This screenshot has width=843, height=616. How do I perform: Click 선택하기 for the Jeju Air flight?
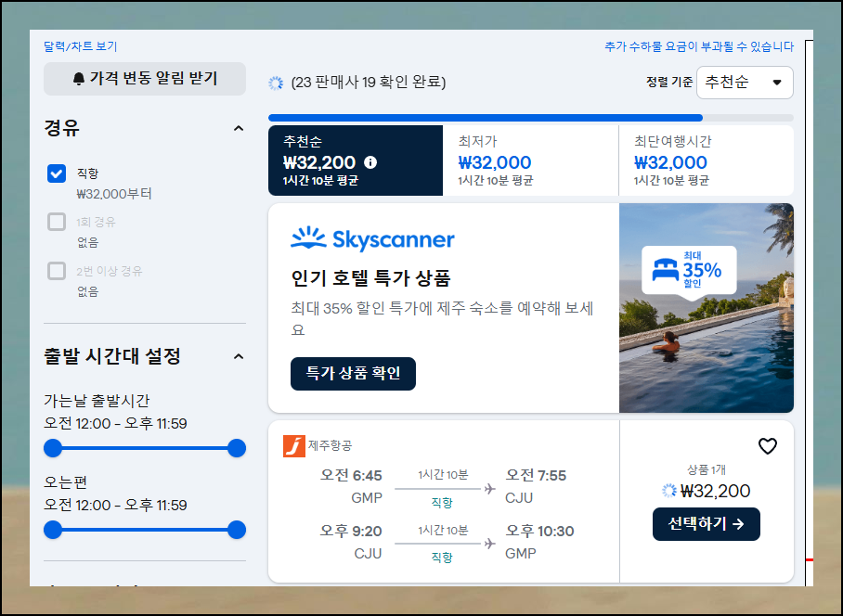(x=706, y=524)
